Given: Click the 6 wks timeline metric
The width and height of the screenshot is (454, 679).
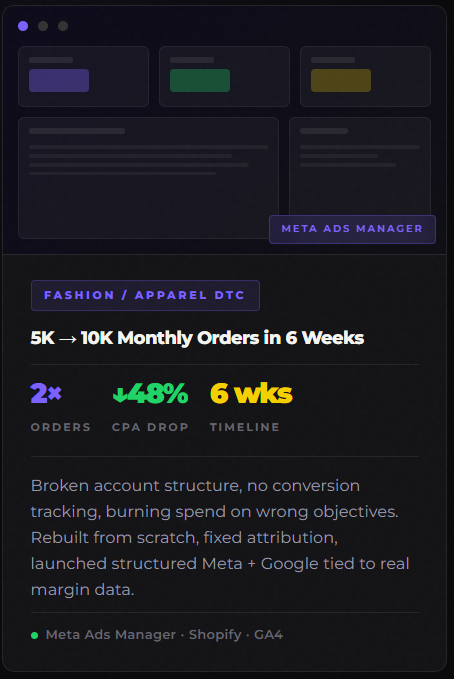Looking at the screenshot, I should coord(251,393).
